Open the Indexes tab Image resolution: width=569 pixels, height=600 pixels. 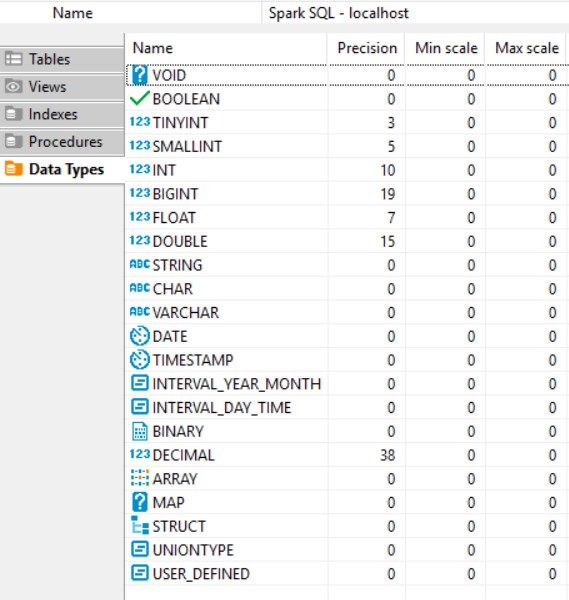[x=62, y=114]
